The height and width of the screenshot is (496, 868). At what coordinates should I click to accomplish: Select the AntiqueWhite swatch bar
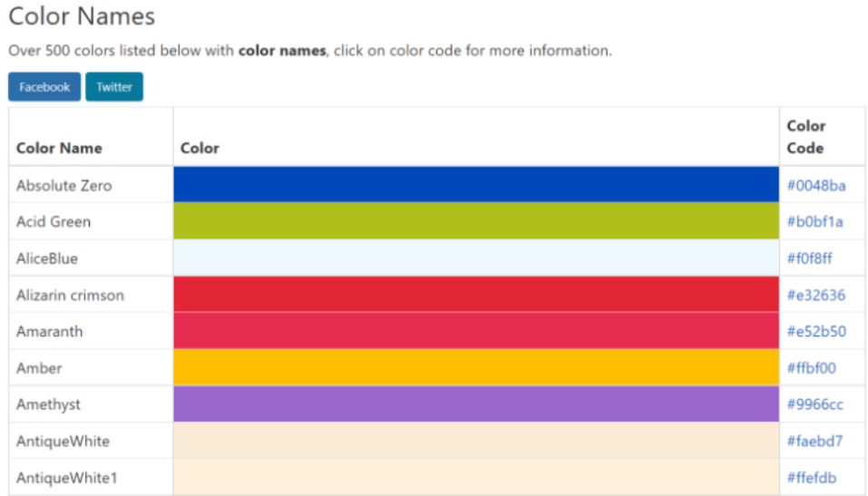click(476, 441)
